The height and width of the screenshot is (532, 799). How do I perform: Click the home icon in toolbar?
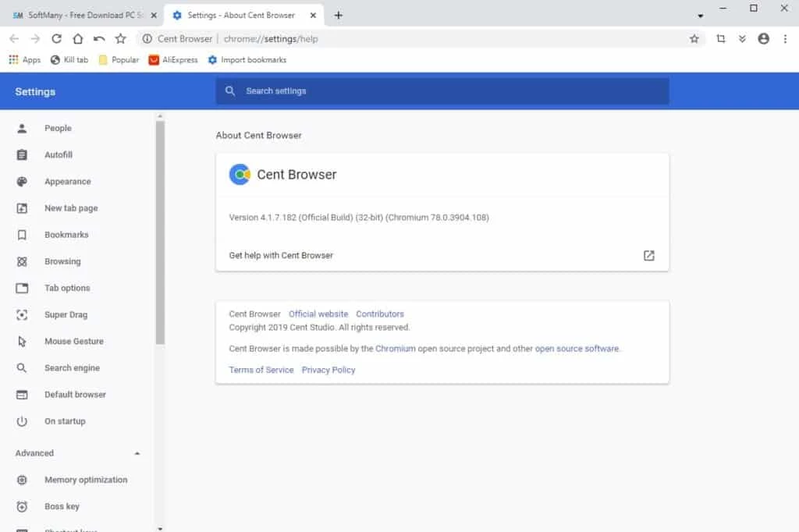click(77, 39)
